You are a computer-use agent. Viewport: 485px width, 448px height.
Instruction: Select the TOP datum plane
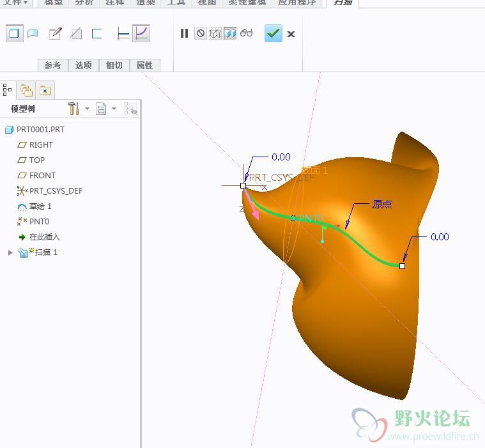pyautogui.click(x=37, y=160)
